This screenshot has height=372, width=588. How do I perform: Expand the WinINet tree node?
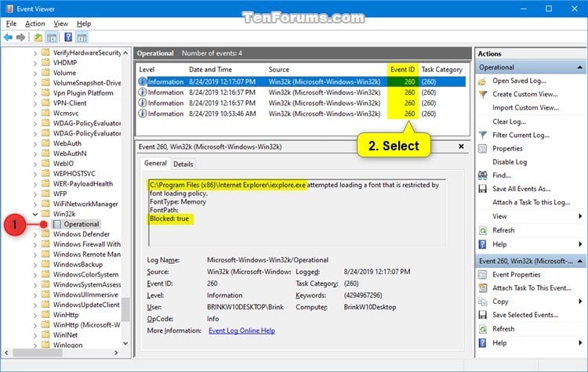point(34,335)
